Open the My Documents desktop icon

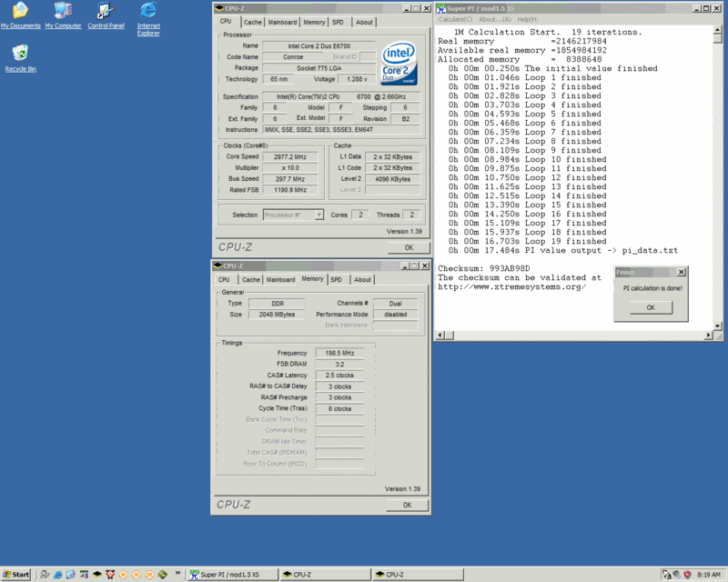(20, 15)
